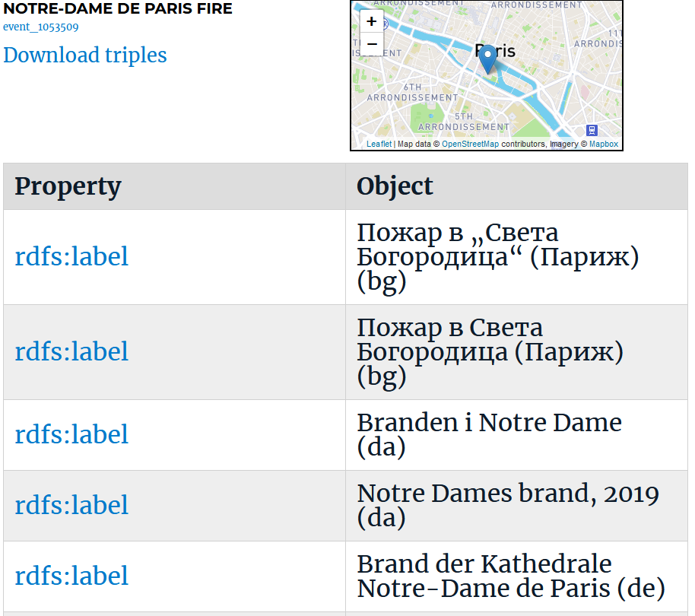Click the Property column header
The width and height of the screenshot is (695, 616).
175,186
